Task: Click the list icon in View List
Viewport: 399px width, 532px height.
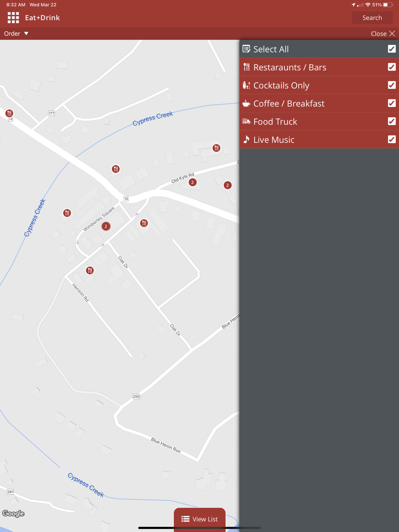Action: coord(186,519)
